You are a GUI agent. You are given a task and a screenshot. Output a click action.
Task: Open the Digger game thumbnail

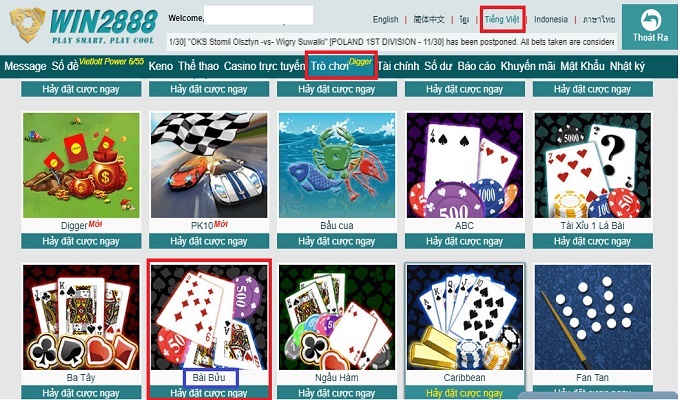[x=81, y=165]
